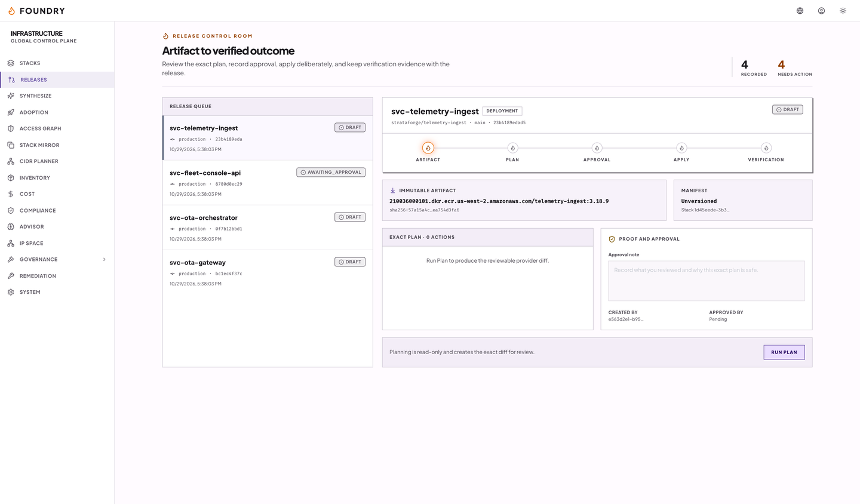
Task: Select svc-fleet-console-api release
Action: pos(268,183)
